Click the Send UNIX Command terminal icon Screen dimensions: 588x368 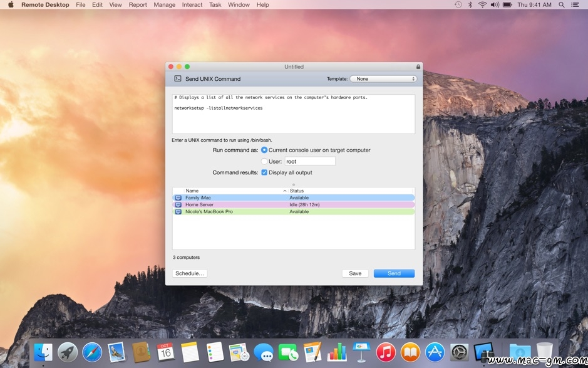click(178, 78)
